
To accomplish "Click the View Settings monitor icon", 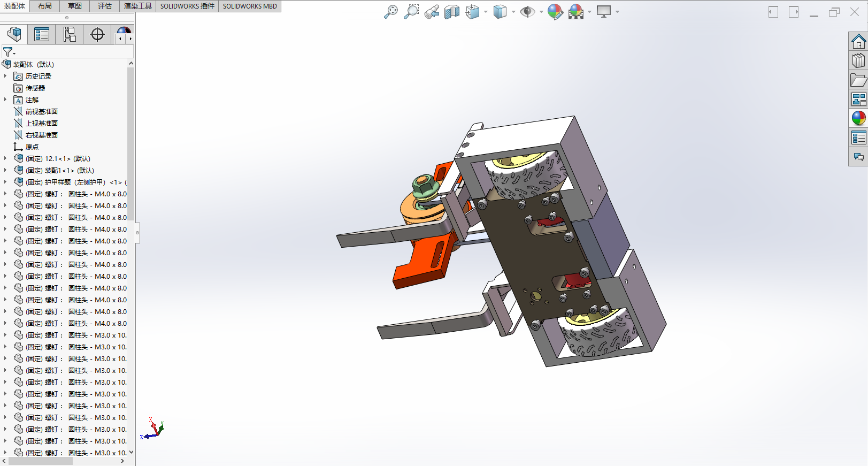I will coord(604,12).
